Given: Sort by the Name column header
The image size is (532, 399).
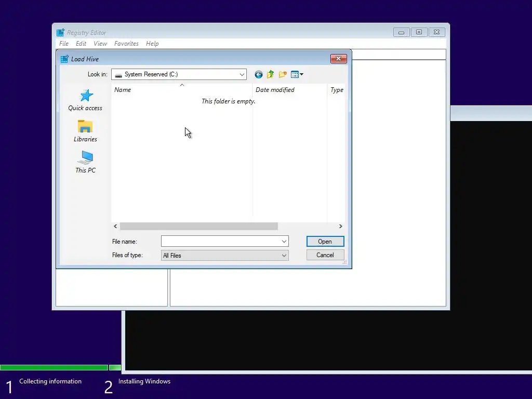Looking at the screenshot, I should coord(181,89).
